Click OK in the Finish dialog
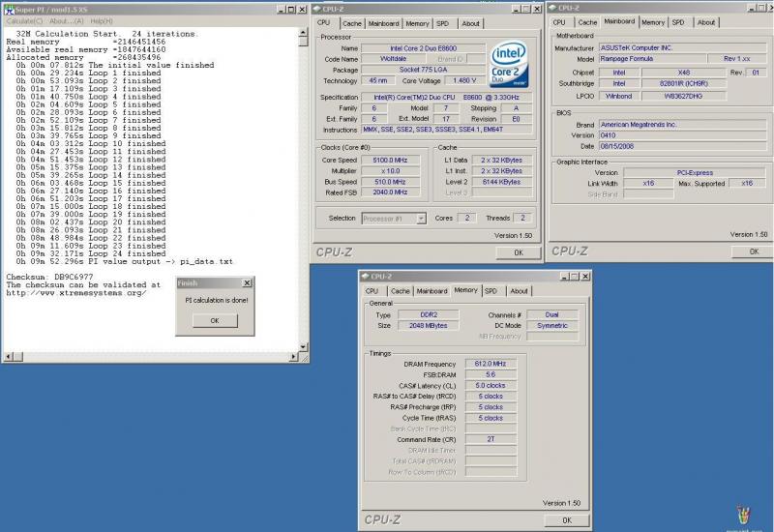 (x=215, y=321)
